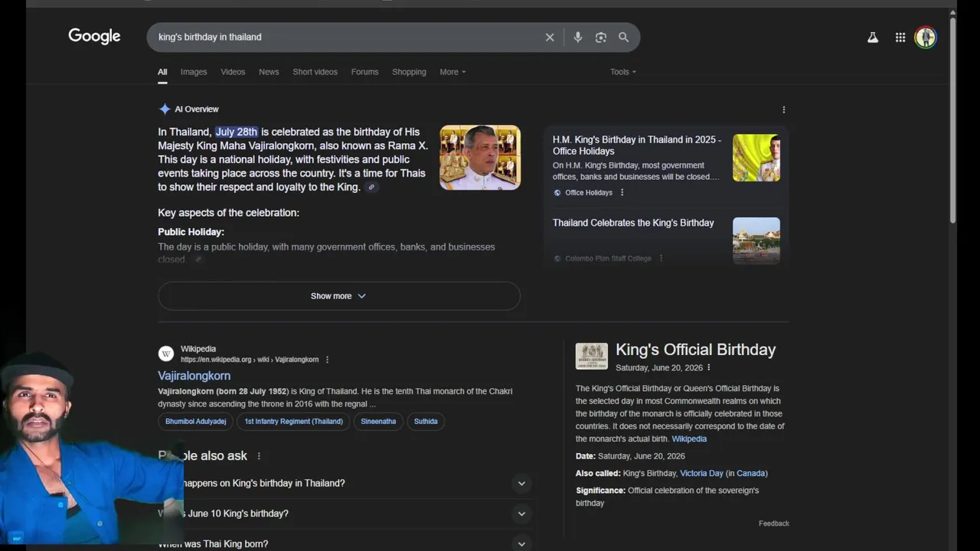The image size is (980, 551).
Task: Open the Google apps grid icon
Action: coord(900,37)
